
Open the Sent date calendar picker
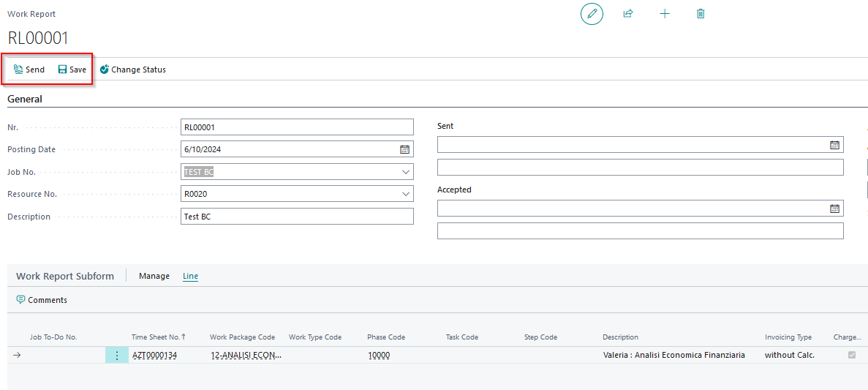tap(834, 145)
